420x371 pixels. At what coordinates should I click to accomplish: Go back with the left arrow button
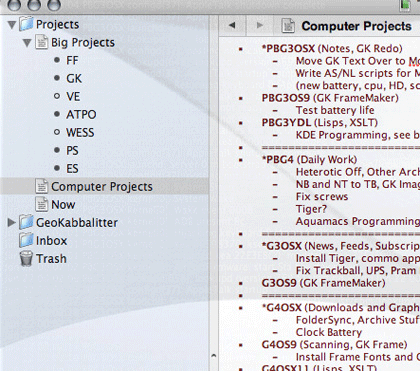[232, 25]
